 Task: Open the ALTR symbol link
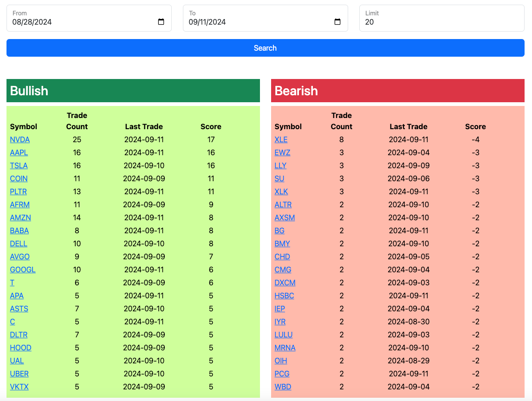coord(283,205)
